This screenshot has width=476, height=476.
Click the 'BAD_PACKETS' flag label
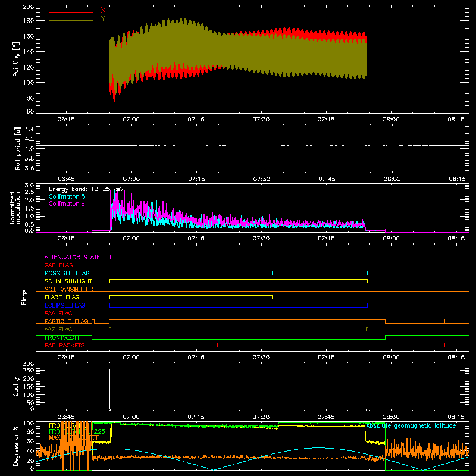(65, 346)
